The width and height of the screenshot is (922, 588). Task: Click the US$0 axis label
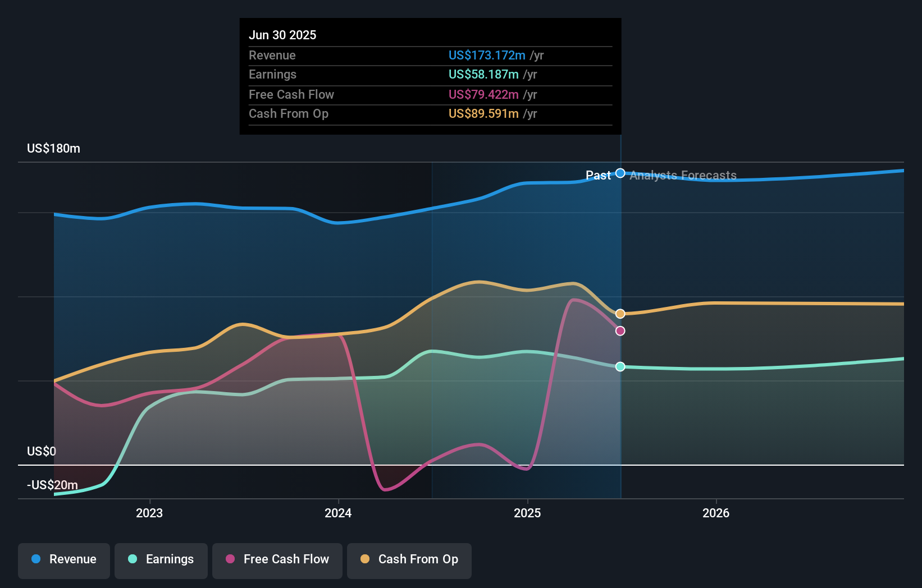[x=42, y=452]
